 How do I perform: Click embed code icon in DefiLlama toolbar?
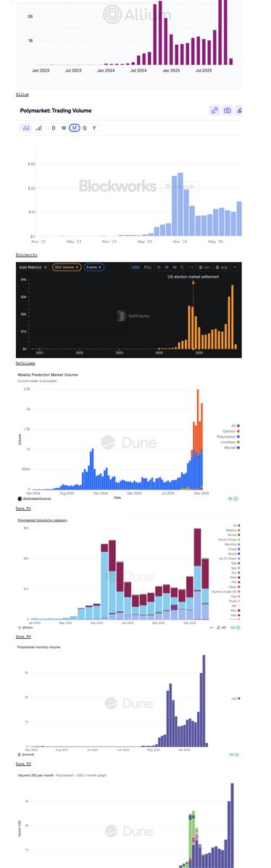[192, 268]
